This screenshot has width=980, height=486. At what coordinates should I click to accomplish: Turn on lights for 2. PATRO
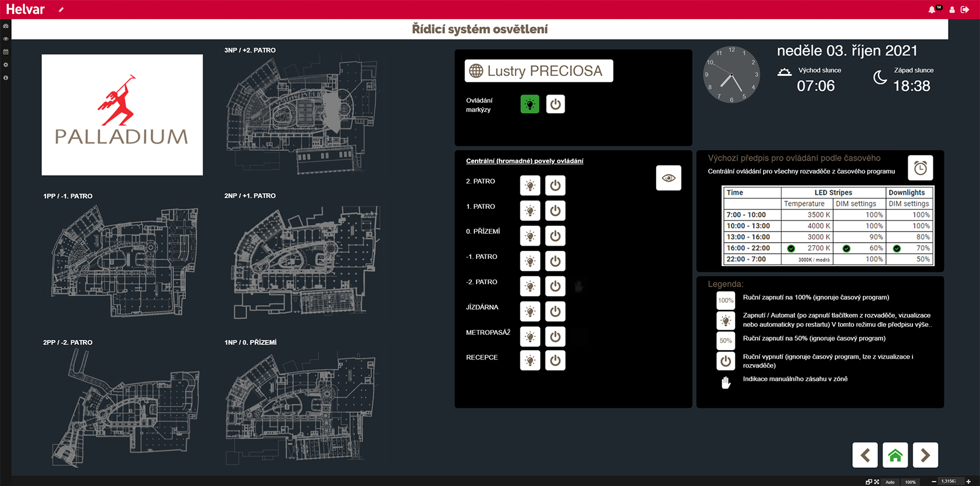tap(530, 186)
